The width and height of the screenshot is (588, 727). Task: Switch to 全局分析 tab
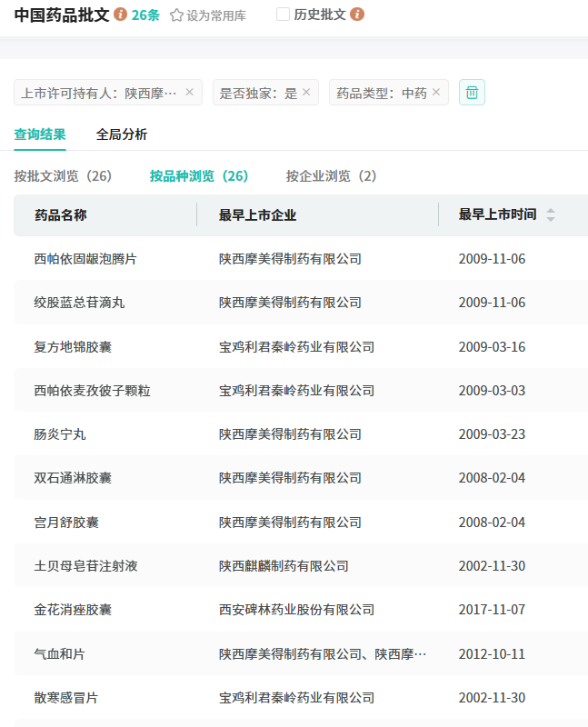[122, 134]
